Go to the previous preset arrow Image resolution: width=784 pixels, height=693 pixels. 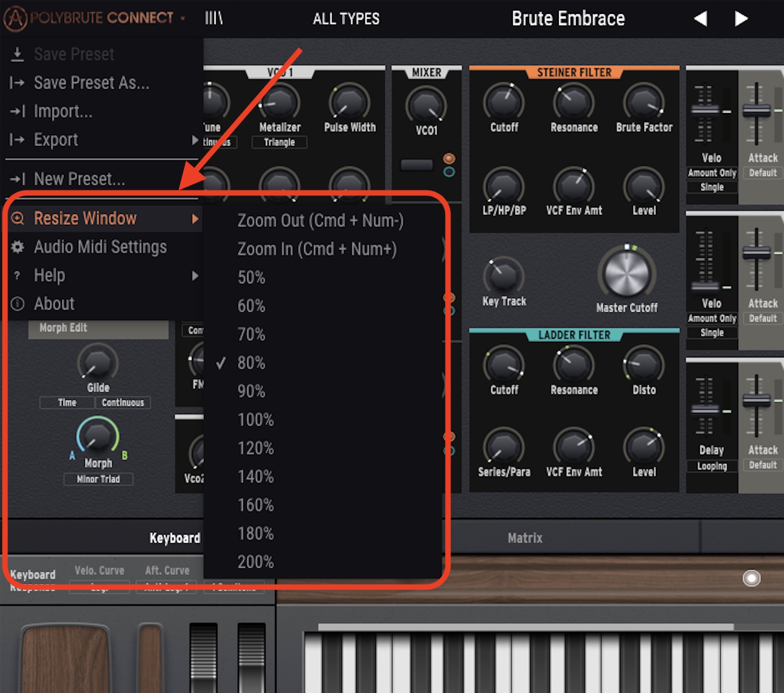[700, 19]
